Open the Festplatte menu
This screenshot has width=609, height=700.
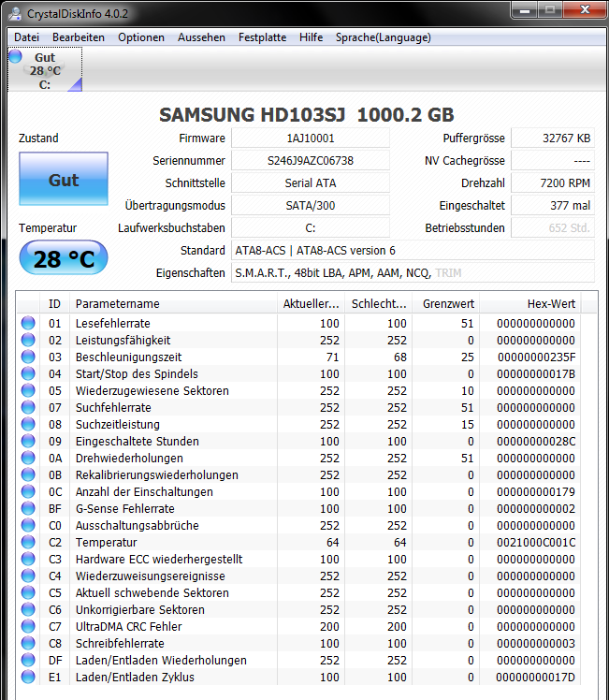coord(262,37)
